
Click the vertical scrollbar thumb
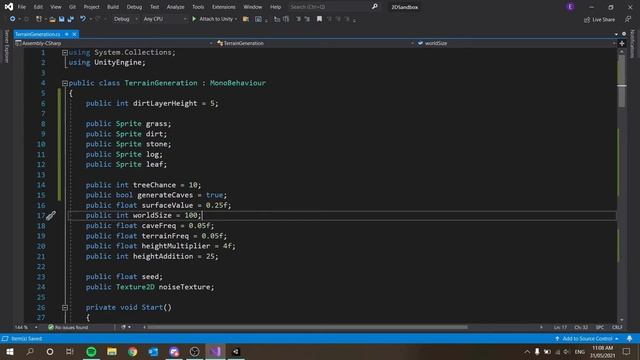[621, 81]
